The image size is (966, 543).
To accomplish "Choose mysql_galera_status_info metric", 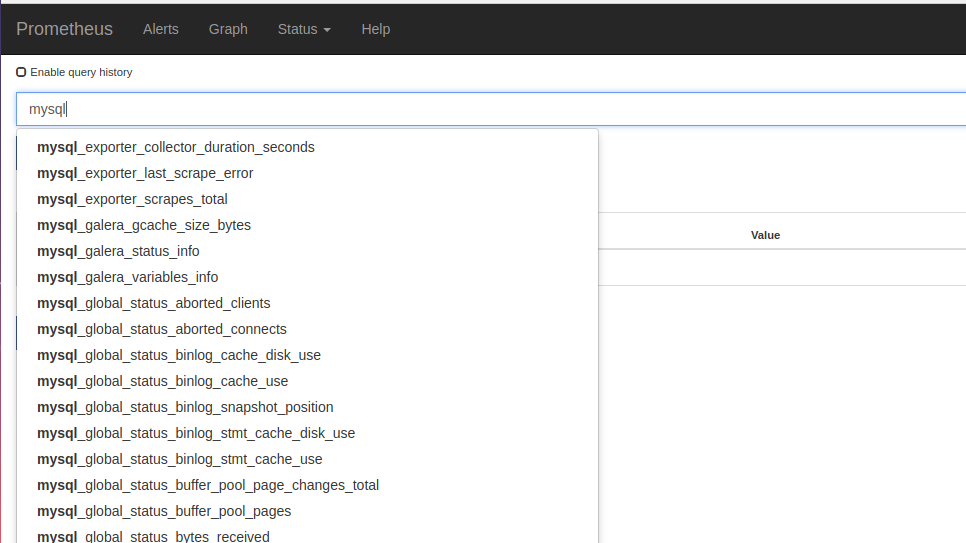I will [118, 251].
